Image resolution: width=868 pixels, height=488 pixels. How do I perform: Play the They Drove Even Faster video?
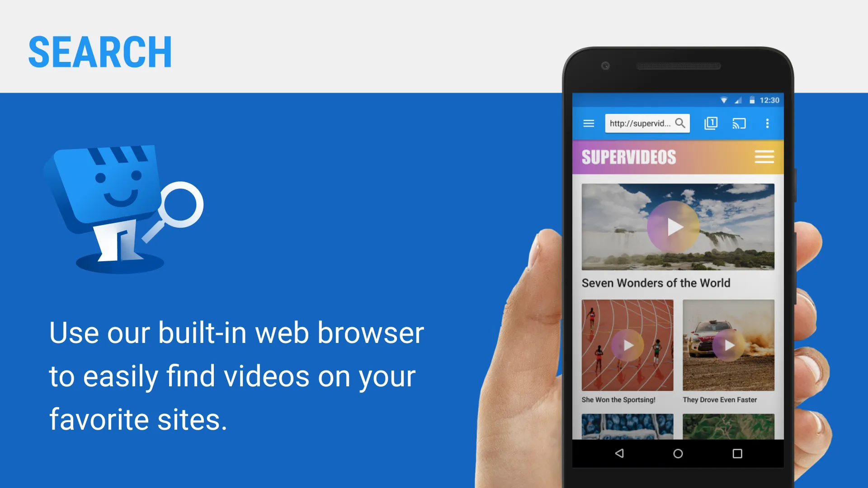pos(728,345)
